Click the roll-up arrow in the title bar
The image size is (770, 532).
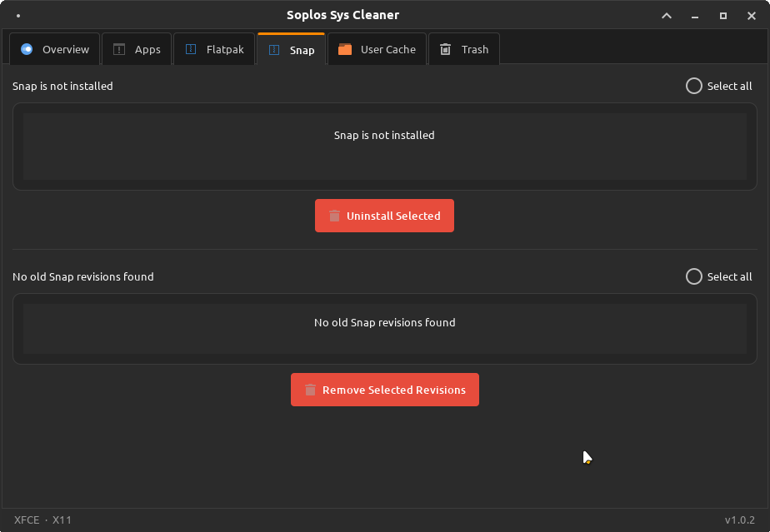[x=667, y=16]
